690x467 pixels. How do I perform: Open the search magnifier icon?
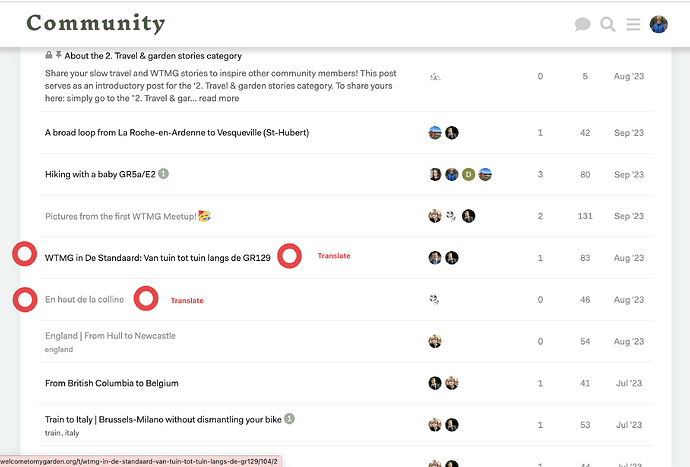tap(608, 24)
